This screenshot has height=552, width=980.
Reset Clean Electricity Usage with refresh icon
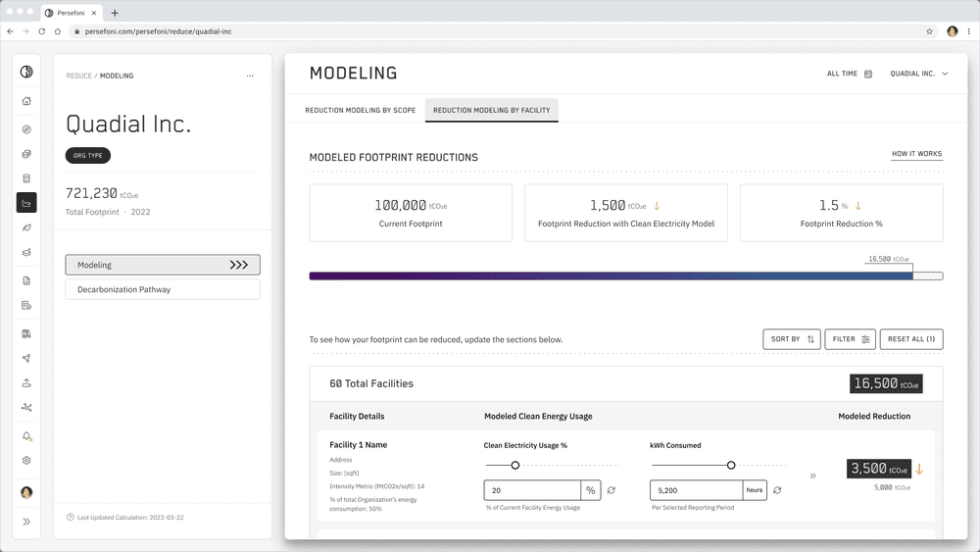point(612,490)
